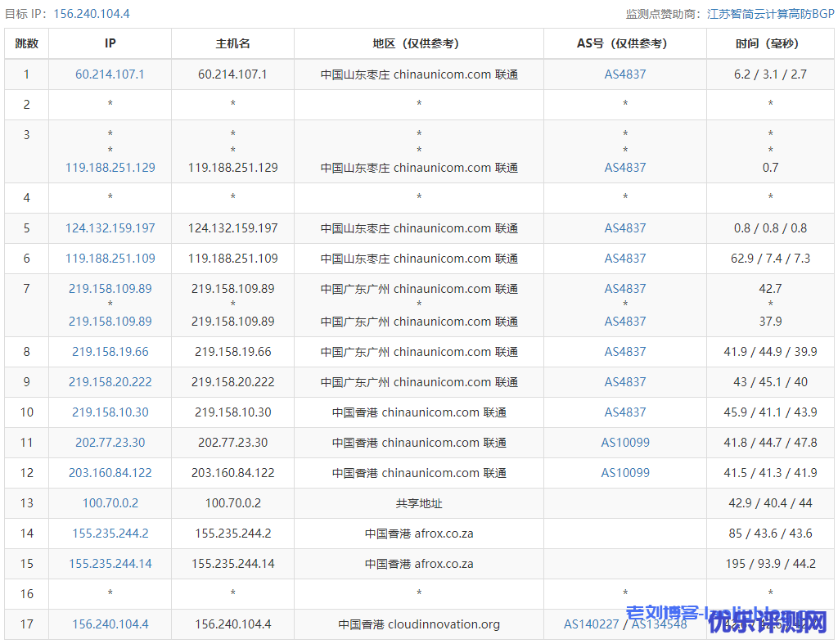
Task: Click the 跳数 column header
Action: tap(26, 44)
